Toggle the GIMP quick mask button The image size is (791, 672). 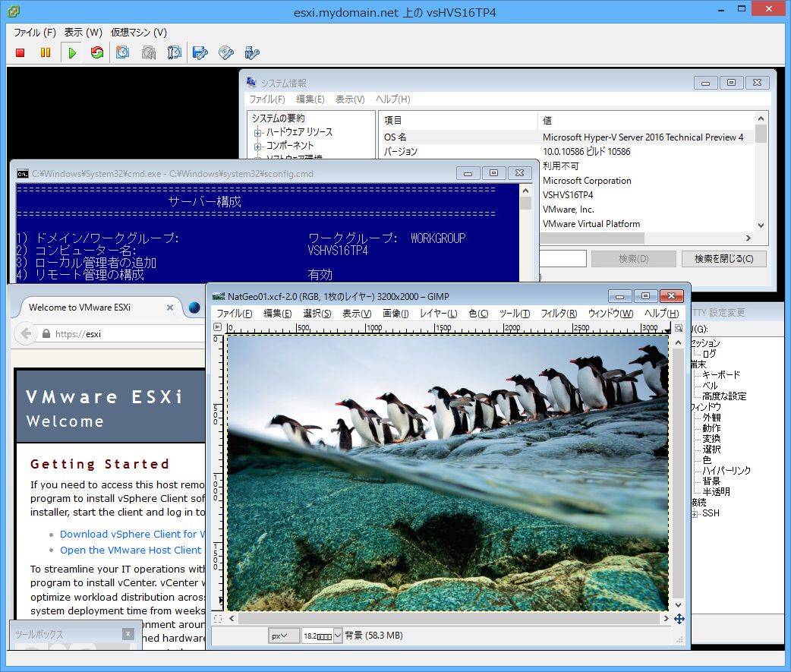(217, 619)
